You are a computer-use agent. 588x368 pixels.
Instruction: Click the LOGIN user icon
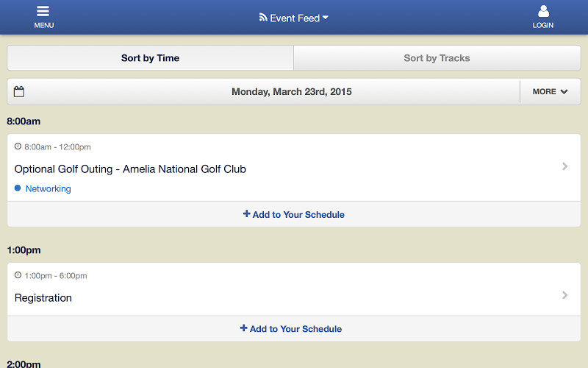(543, 11)
